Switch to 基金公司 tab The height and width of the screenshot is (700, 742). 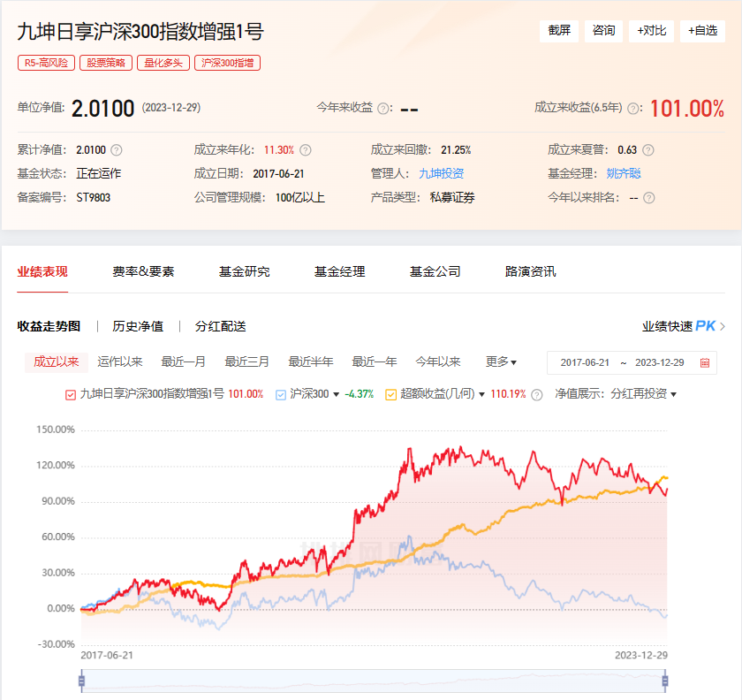click(435, 272)
